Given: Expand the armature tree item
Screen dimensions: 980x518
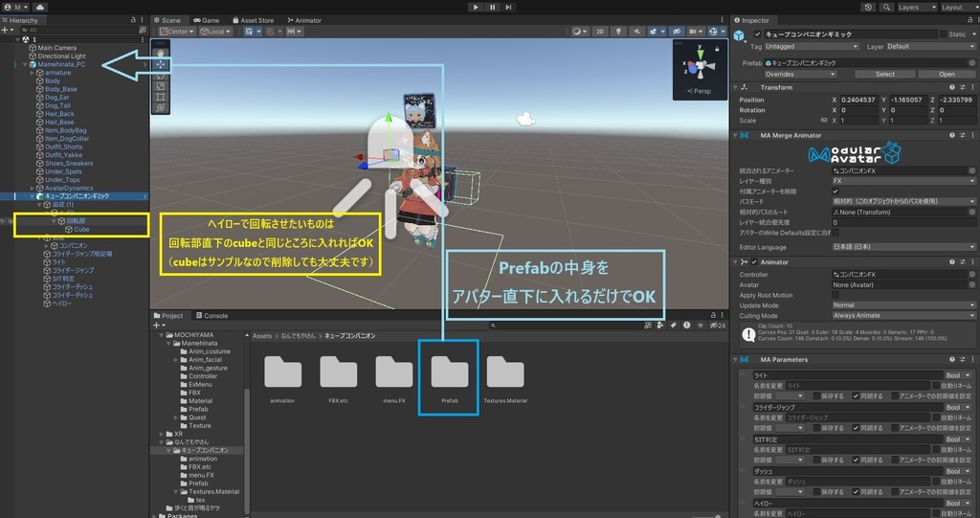Looking at the screenshot, I should pyautogui.click(x=33, y=73).
